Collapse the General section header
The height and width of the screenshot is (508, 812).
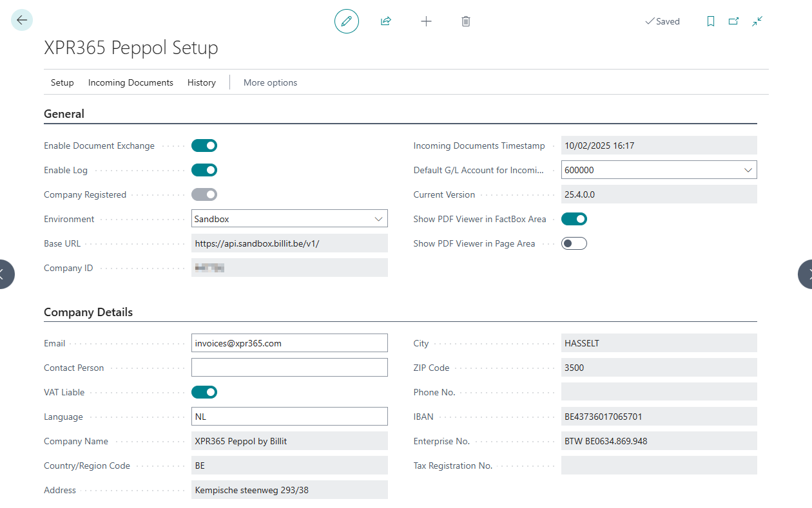coord(64,114)
